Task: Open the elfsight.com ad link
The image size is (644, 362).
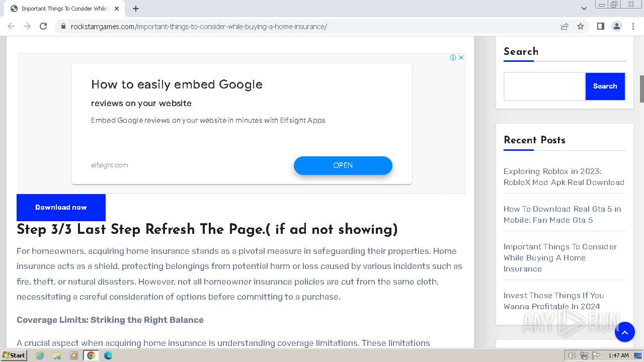Action: coord(110,165)
